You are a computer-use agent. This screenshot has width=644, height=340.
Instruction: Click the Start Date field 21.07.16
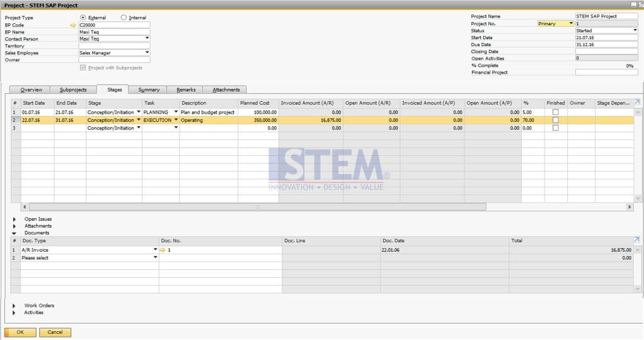[x=607, y=37]
